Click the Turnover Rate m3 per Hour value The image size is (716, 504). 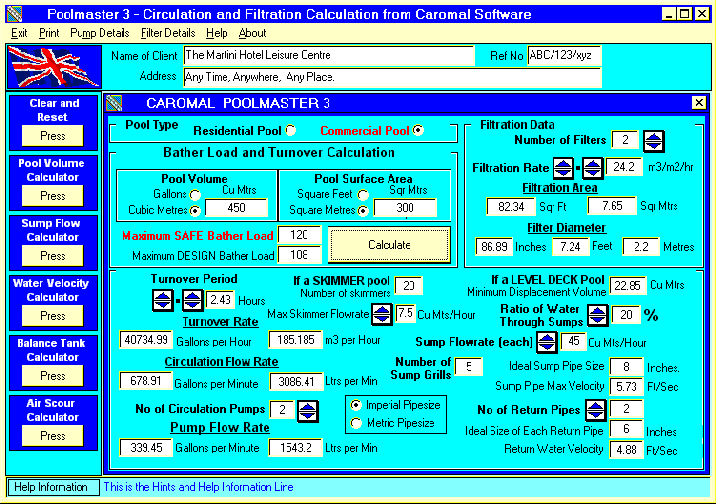tap(295, 340)
